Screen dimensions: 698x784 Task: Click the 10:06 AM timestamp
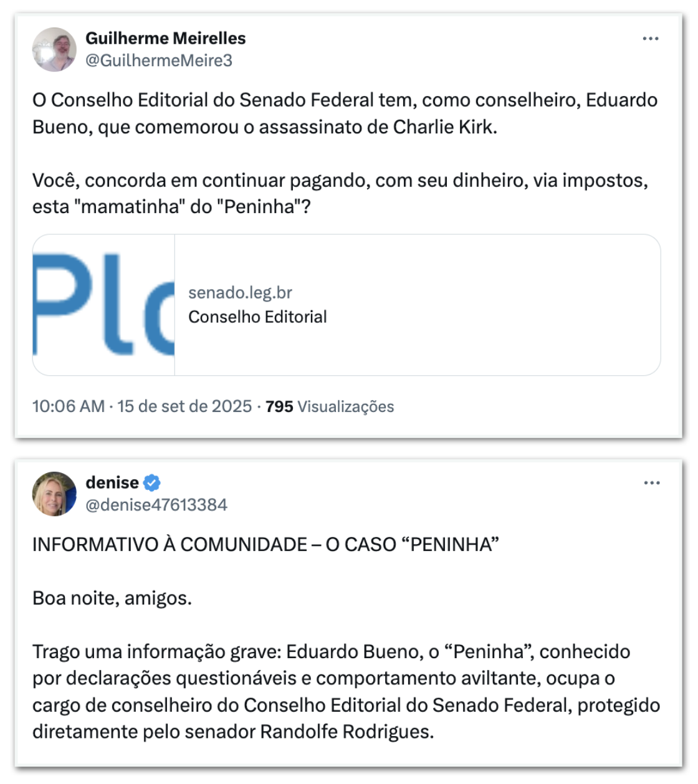[x=68, y=406]
